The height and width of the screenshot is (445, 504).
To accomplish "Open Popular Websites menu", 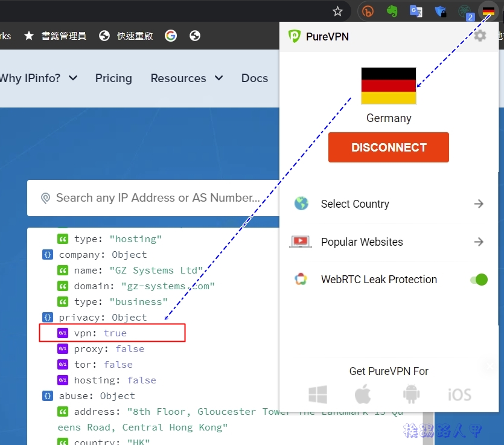I will (x=389, y=242).
